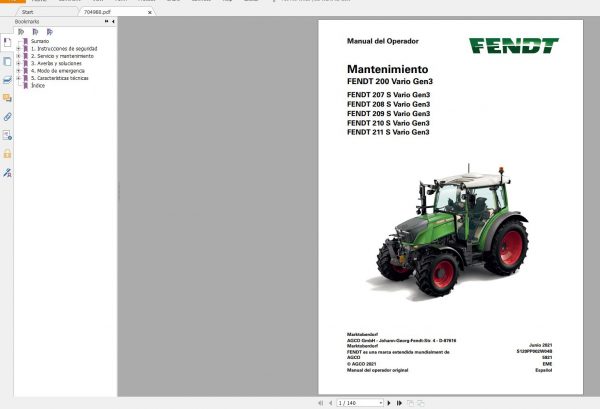Click the orange File menu button

[x=13, y=1]
